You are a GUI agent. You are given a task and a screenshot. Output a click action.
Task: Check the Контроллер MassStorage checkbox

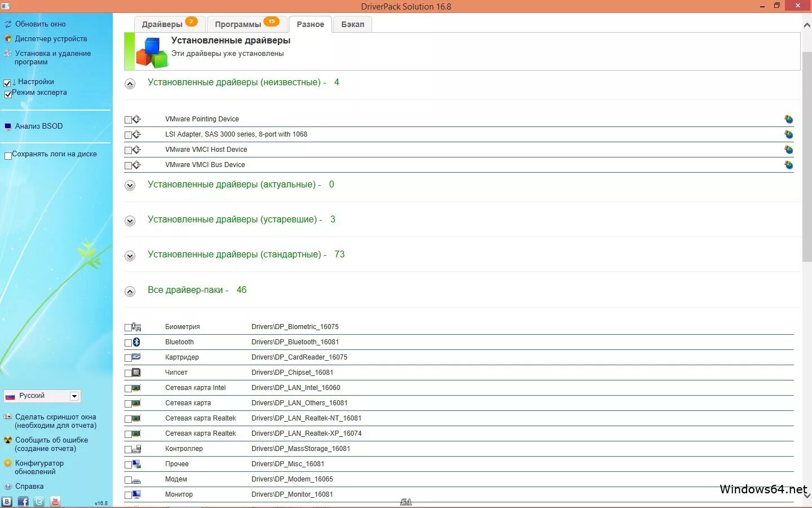(x=128, y=449)
